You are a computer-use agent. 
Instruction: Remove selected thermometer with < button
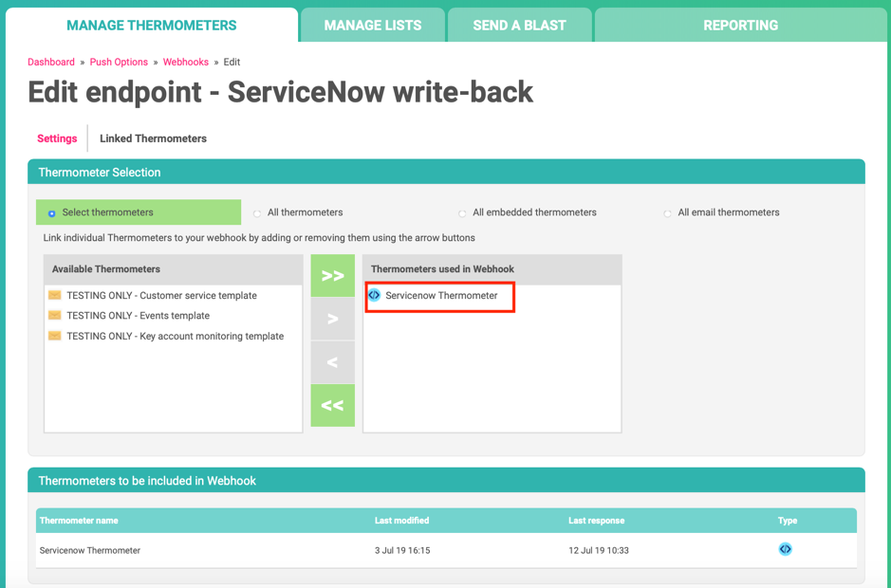click(x=332, y=362)
